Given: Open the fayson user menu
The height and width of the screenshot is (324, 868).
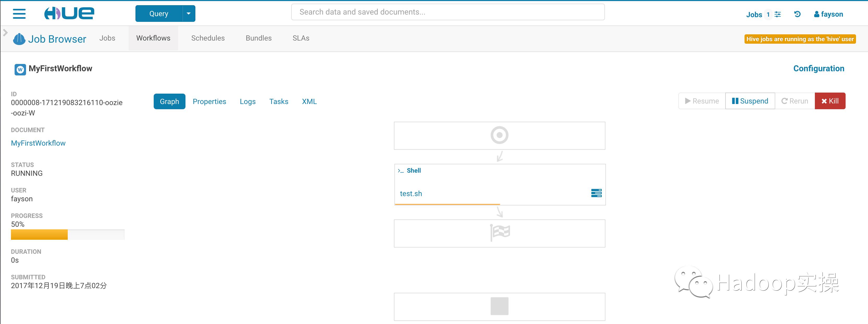Looking at the screenshot, I should tap(828, 14).
